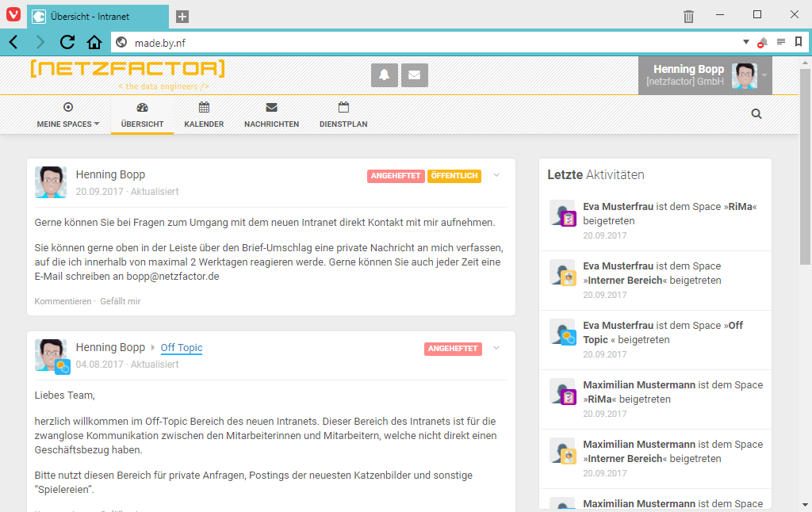This screenshot has height=512, width=812.
Task: Click the scrollbar down arrow
Action: pyautogui.click(x=805, y=504)
